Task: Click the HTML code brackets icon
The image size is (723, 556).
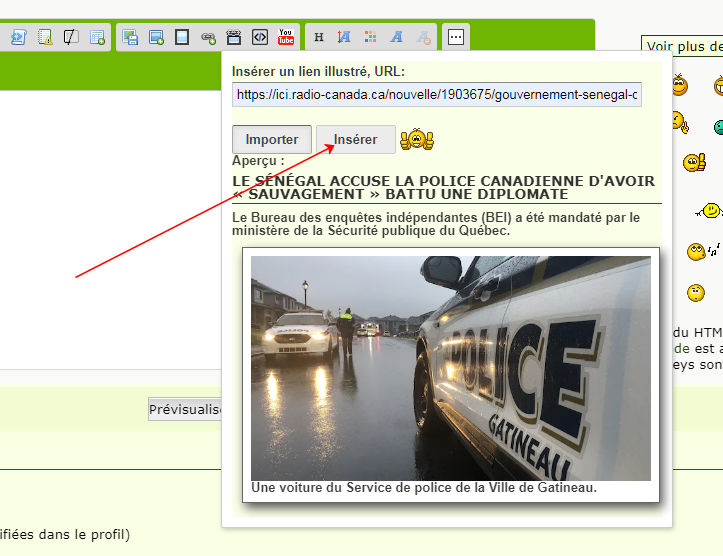Action: (260, 37)
